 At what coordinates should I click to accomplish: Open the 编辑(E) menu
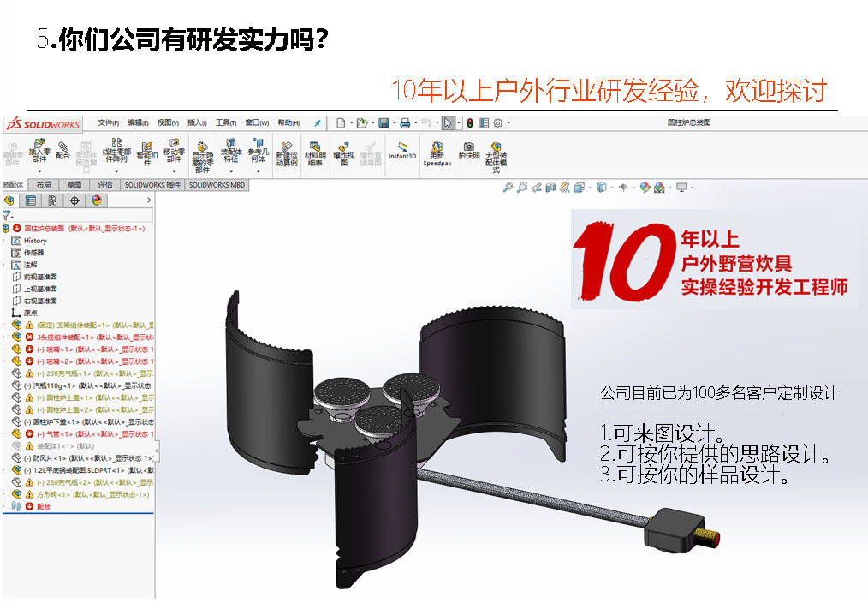click(x=138, y=123)
